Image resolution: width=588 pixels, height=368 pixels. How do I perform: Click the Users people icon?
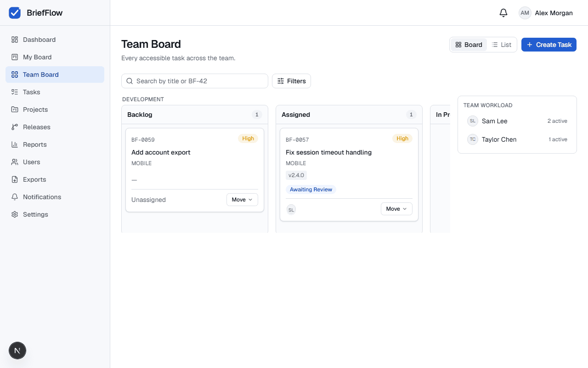15,162
